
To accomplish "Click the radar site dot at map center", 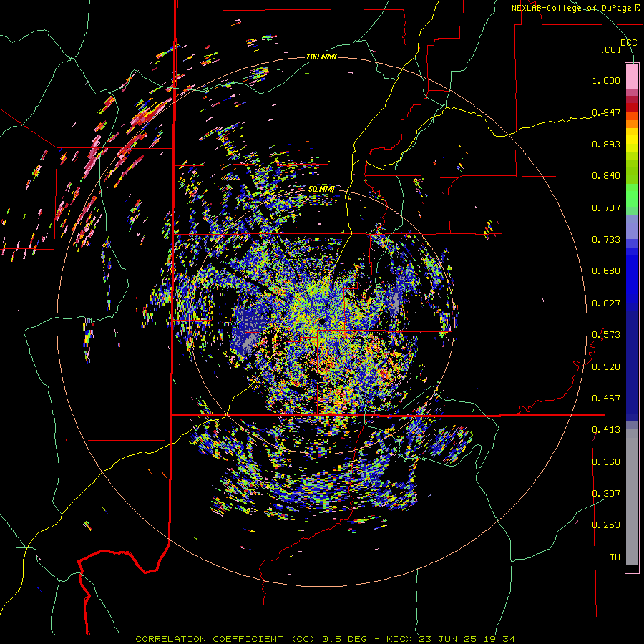I will (321, 321).
